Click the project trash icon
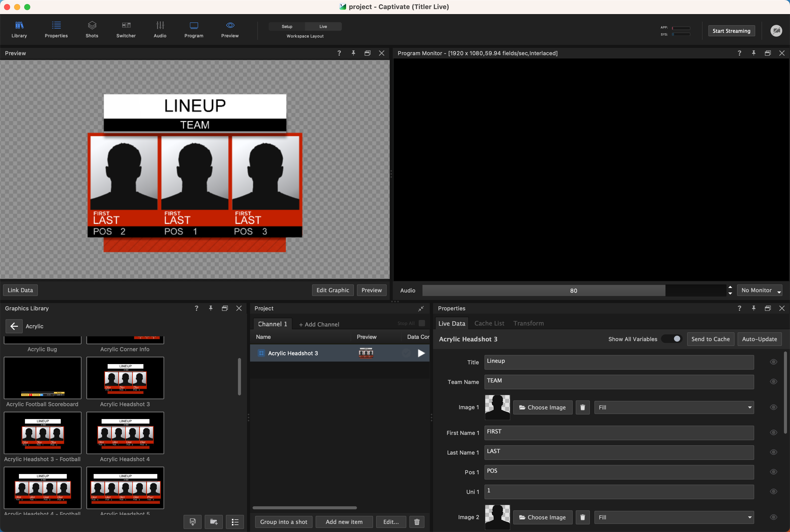 tap(417, 522)
